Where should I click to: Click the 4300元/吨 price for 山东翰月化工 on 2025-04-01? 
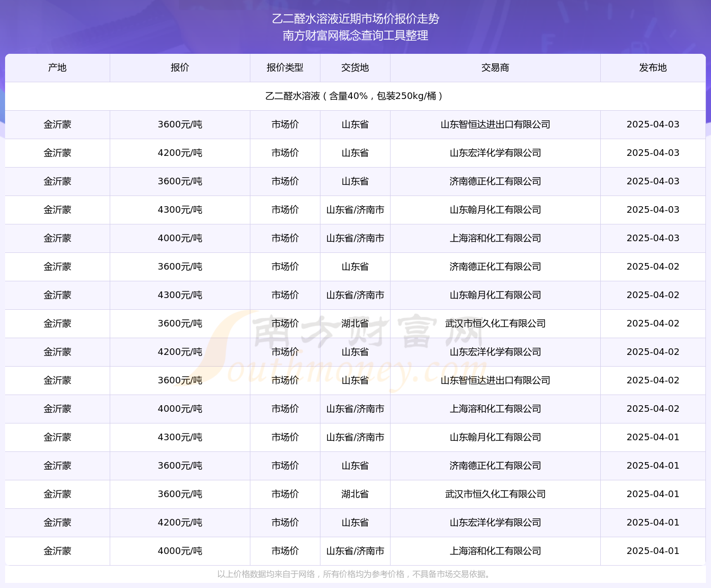pyautogui.click(x=180, y=437)
